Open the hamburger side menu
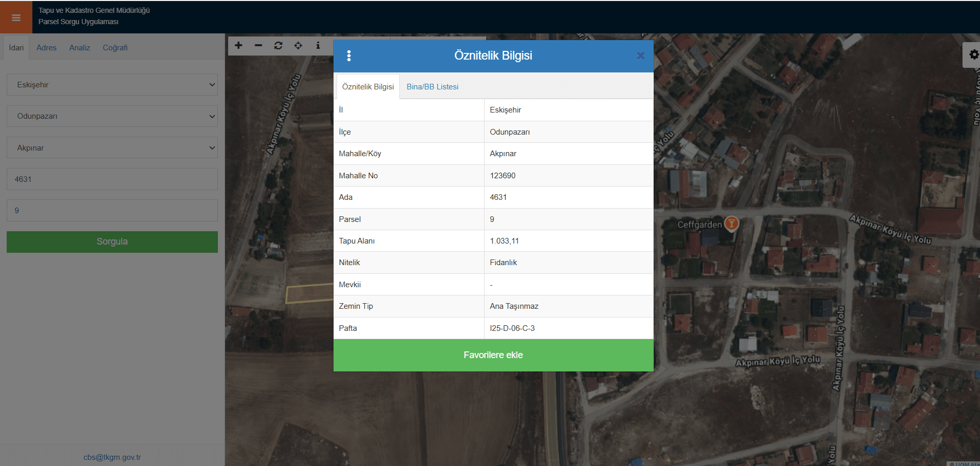The height and width of the screenshot is (466, 980). point(16,17)
